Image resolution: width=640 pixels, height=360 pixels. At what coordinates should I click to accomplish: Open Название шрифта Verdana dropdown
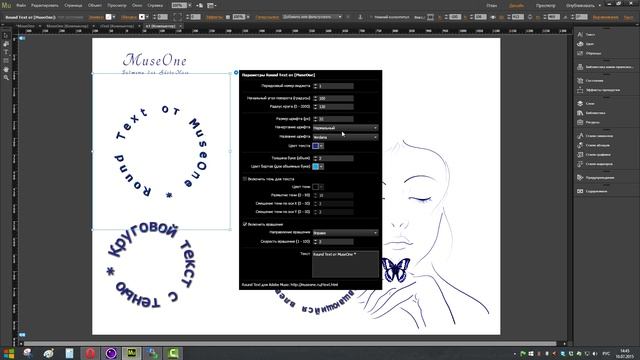coord(345,137)
